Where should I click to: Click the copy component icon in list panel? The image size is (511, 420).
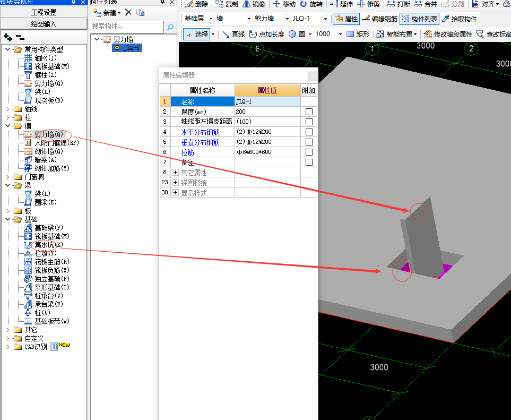(141, 13)
